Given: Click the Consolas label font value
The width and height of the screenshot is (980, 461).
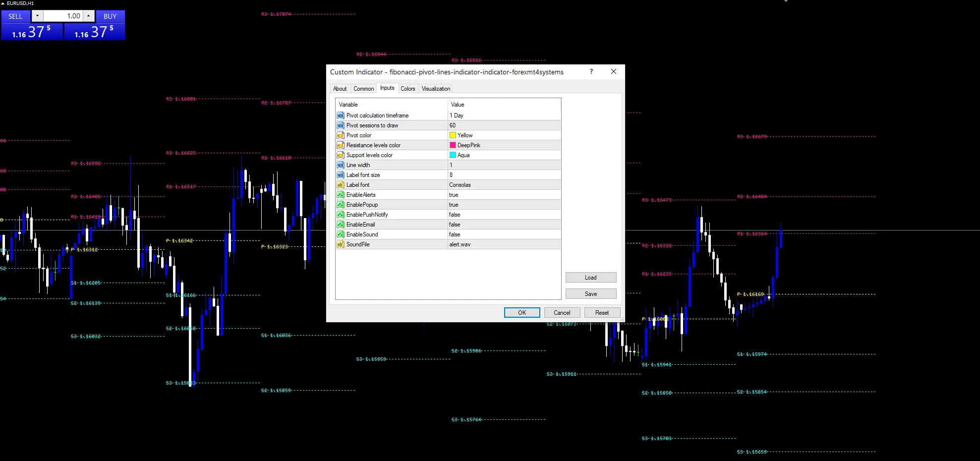Looking at the screenshot, I should (x=460, y=185).
